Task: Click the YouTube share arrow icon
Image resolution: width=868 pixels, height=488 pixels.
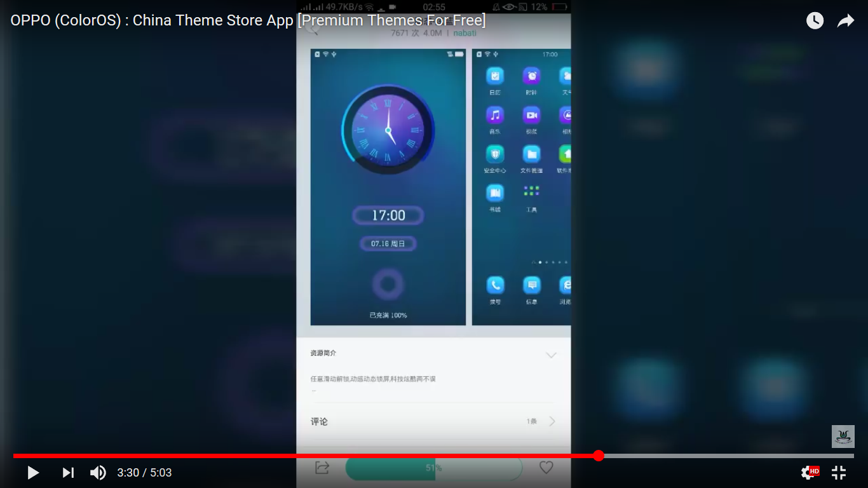Action: [x=846, y=20]
